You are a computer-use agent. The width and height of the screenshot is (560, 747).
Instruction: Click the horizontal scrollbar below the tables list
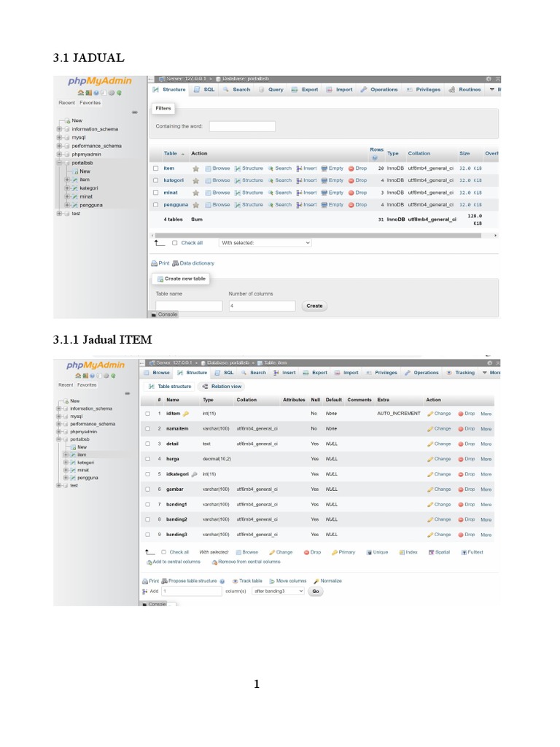coord(318,236)
